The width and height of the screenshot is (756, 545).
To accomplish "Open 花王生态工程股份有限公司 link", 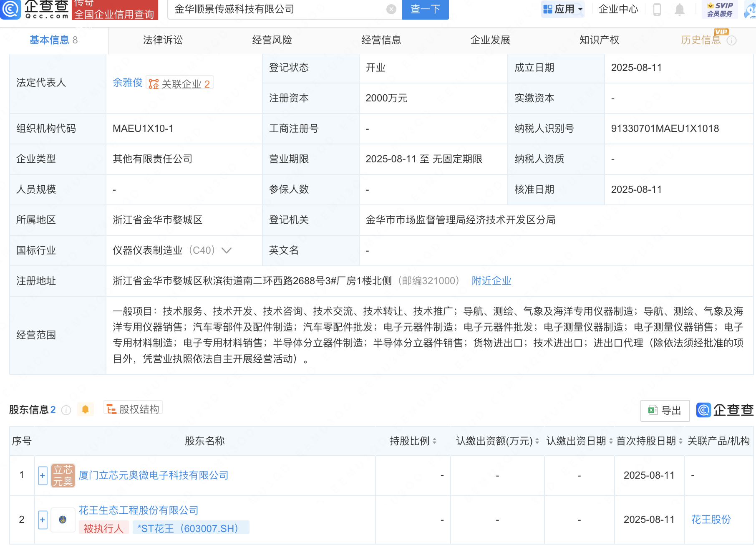I will click(x=139, y=510).
